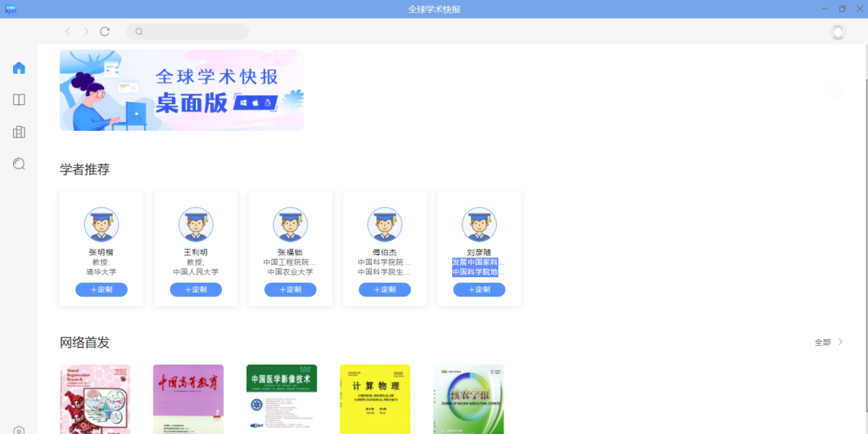The height and width of the screenshot is (434, 868).
Task: Select scholar card for 王利明
Action: [195, 248]
